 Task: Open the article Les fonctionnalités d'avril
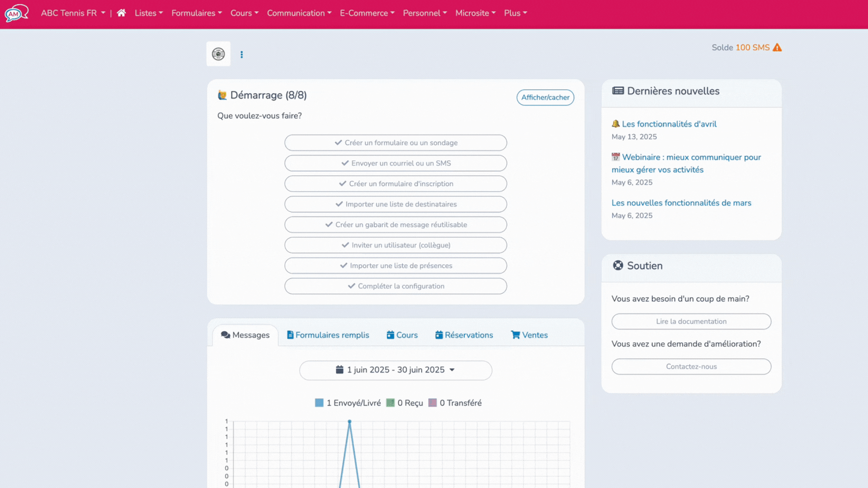coord(669,124)
